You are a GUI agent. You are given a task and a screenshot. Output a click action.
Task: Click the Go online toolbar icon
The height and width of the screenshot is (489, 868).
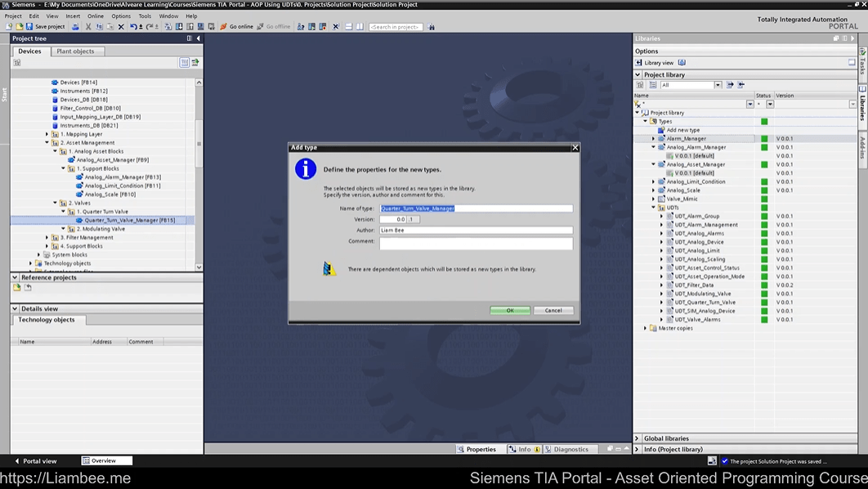coord(237,27)
